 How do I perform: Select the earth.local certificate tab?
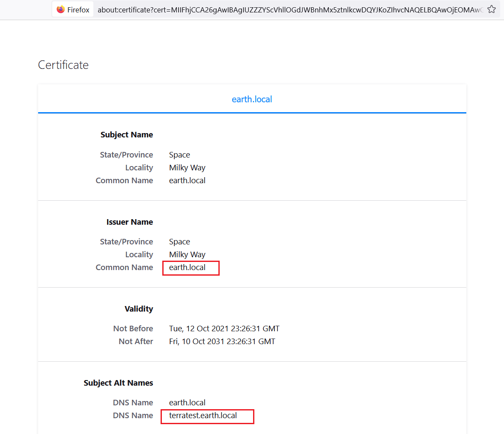252,99
